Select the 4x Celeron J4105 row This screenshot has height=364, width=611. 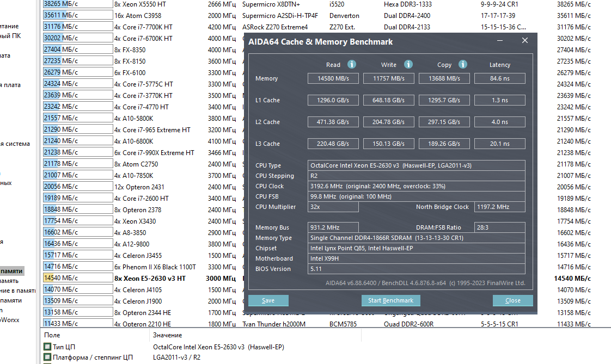point(138,289)
